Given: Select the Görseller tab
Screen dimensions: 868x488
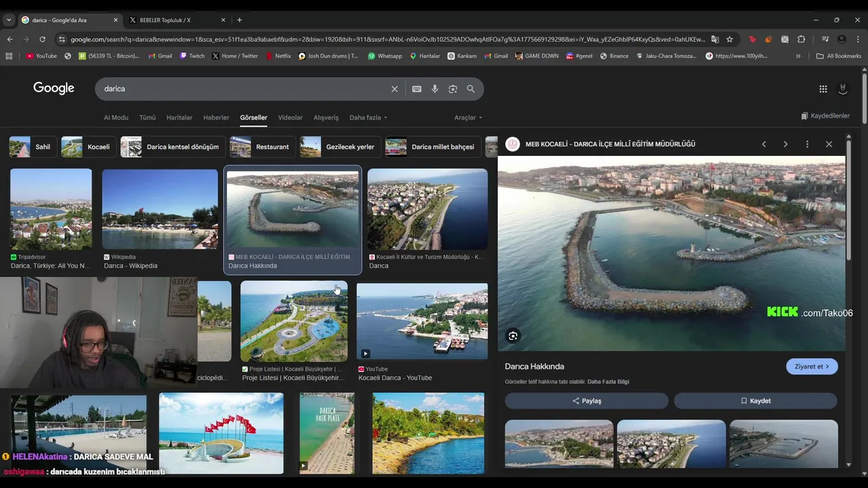Looking at the screenshot, I should click(x=254, y=117).
